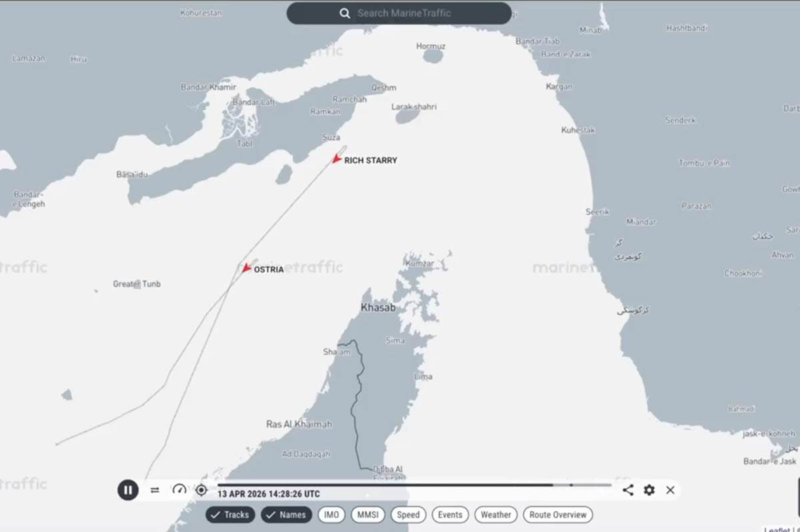Turn on the Speed chip
This screenshot has height=532, width=800.
coord(408,515)
